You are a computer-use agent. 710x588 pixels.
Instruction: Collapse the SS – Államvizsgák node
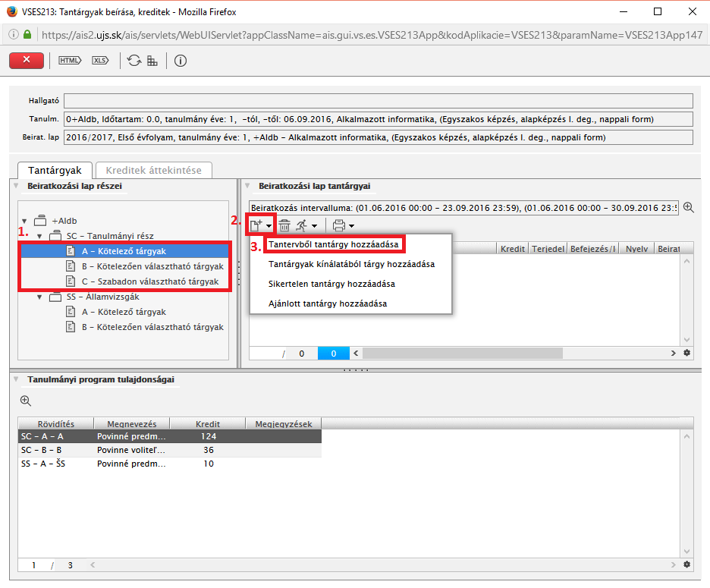pos(39,297)
